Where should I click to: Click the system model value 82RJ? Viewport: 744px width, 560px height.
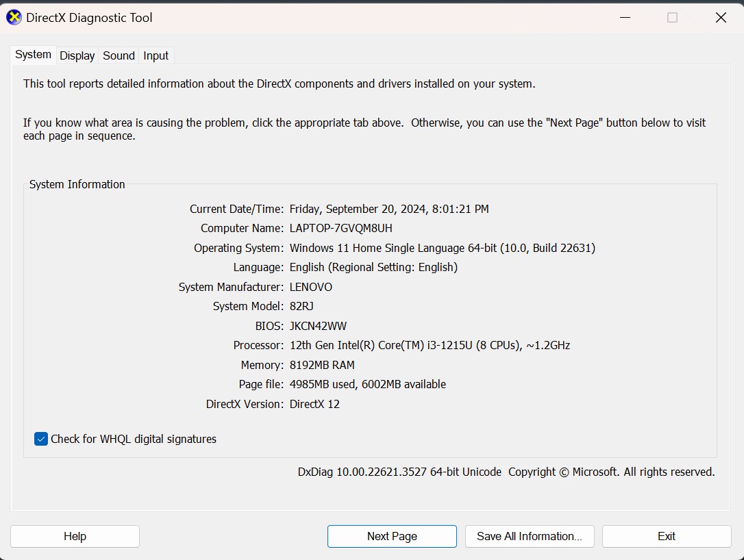(x=301, y=306)
